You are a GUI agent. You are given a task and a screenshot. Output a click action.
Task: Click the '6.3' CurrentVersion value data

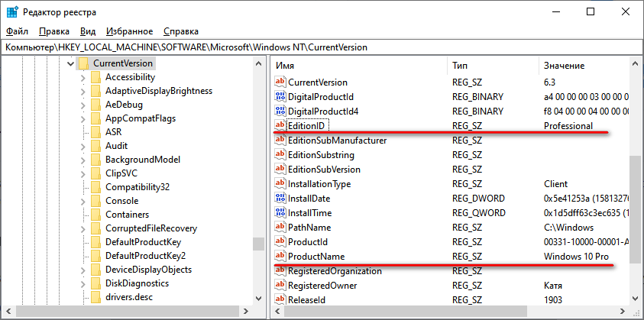coord(549,82)
